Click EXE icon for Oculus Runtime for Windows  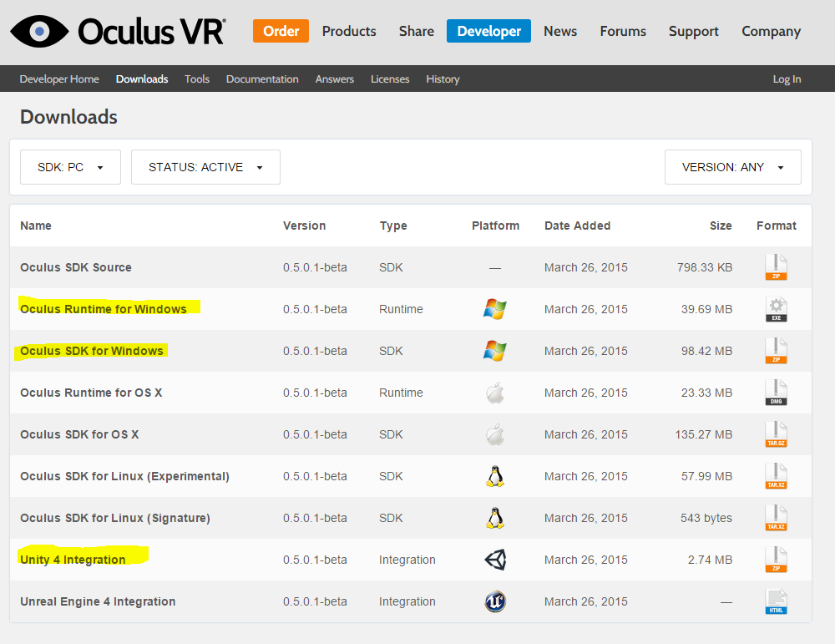(x=776, y=309)
